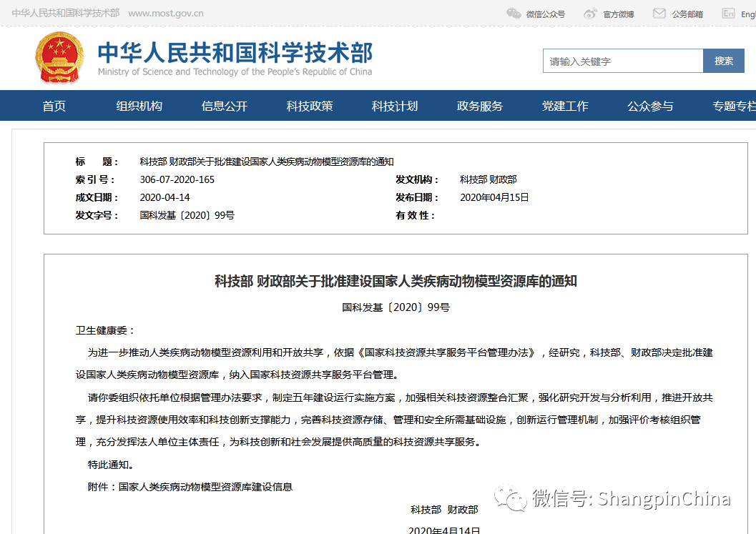756x534 pixels.
Task: Navigate to 科技计划 section
Action: coord(395,106)
